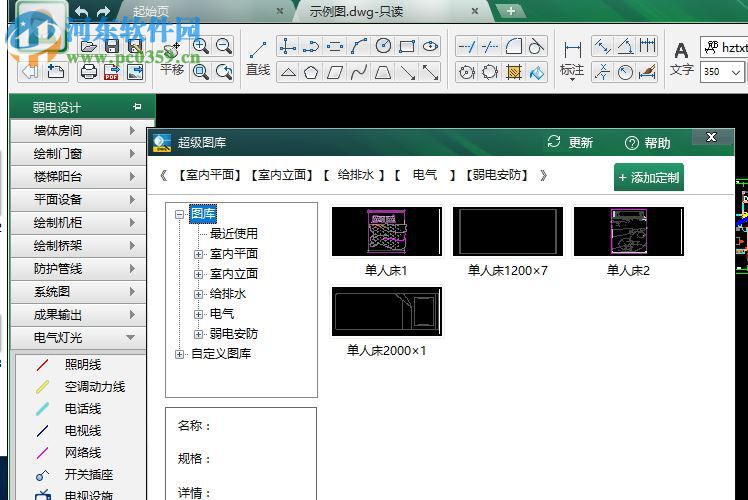Select the parallelogram shape tool
Viewport: 748px width, 500px height.
[335, 73]
